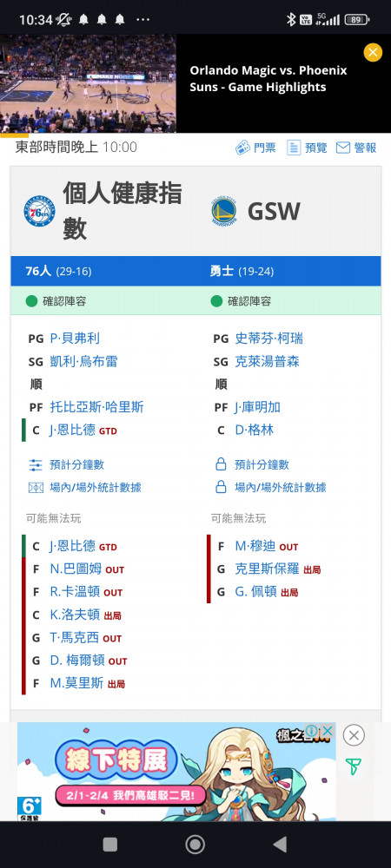Screen dimensions: 391x868
Task: Open the 門票 tickets icon link
Action: pyautogui.click(x=242, y=148)
